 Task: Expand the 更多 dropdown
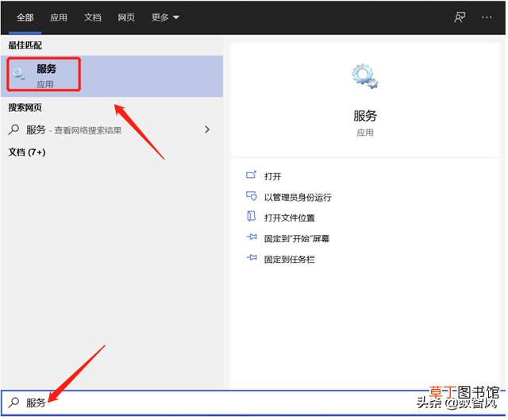pyautogui.click(x=165, y=17)
